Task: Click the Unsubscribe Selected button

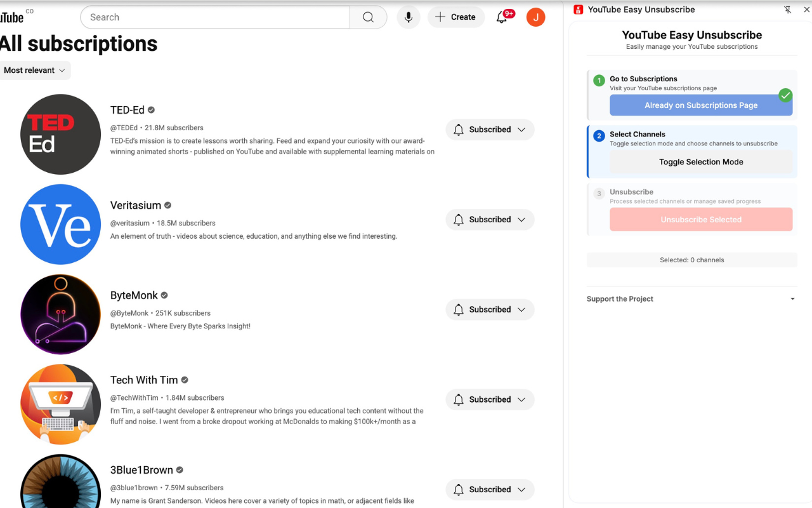Action: [701, 220]
